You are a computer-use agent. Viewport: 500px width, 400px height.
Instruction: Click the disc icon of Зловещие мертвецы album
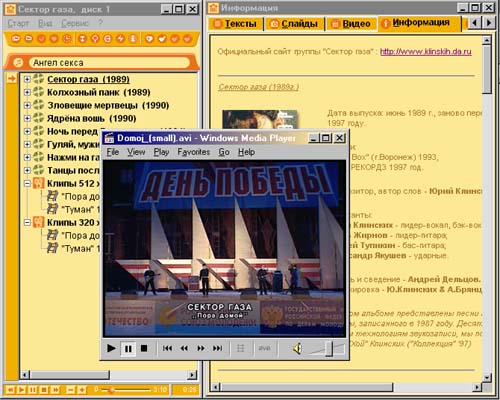tap(38, 105)
